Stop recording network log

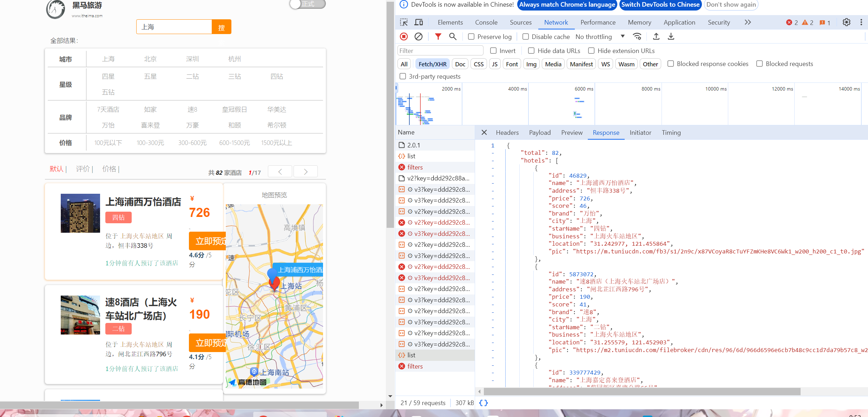404,37
